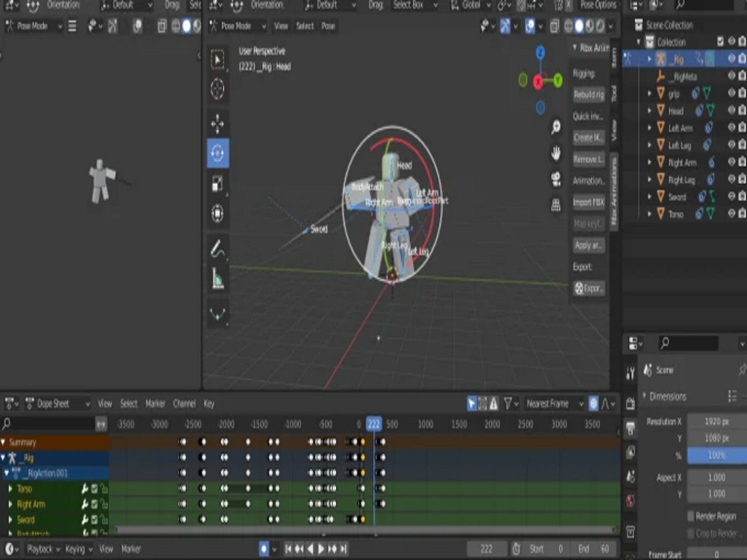Toggle camera view icon
The width and height of the screenshot is (747, 560).
point(556,179)
